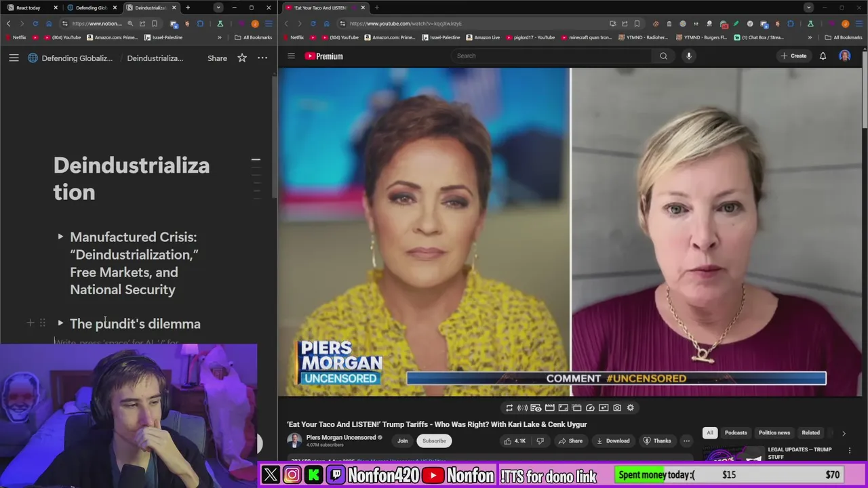Switch to the Defending Glob browser tab
868x488 pixels.
(92, 7)
